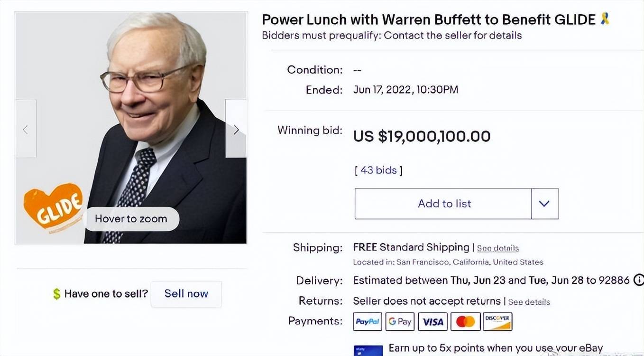Screen dimensions: 644x356
Task: Go to the next listing image
Action: [236, 129]
